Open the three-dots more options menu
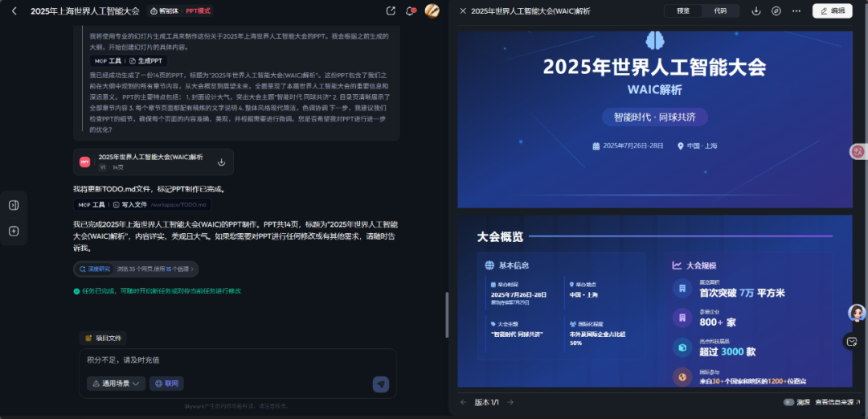868x419 pixels. pyautogui.click(x=796, y=11)
